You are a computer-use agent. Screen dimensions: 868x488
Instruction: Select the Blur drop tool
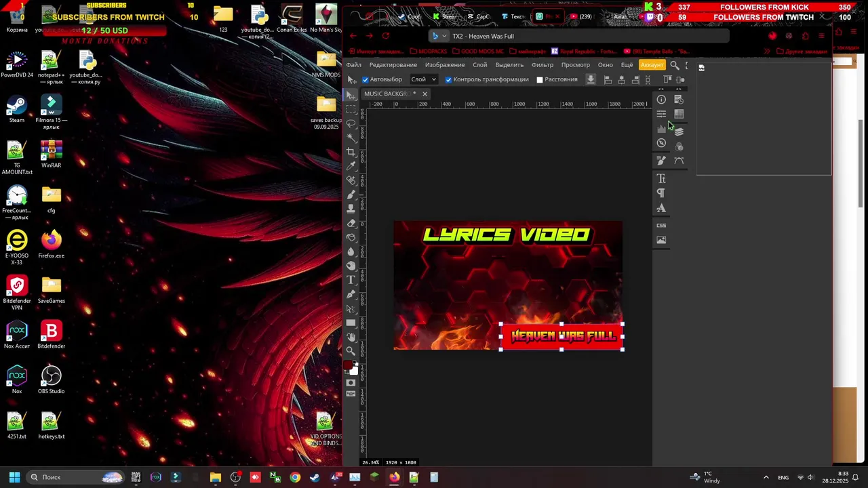[351, 251]
